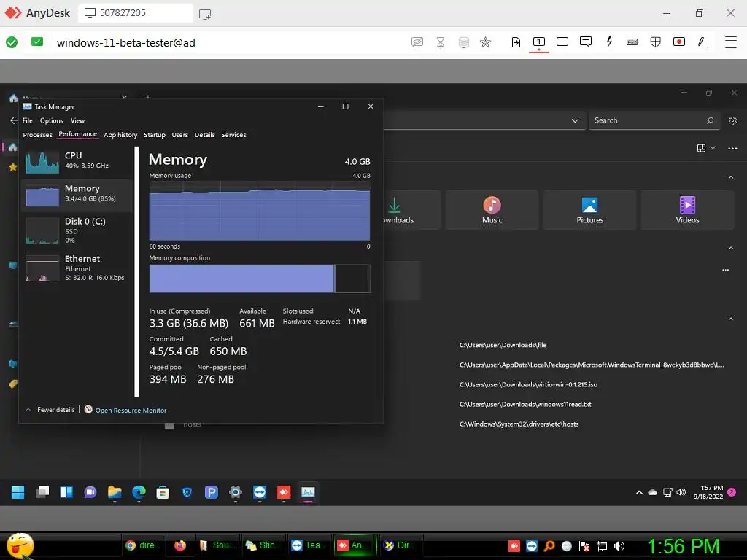Show hidden remote tray icons chevron

tap(639, 492)
